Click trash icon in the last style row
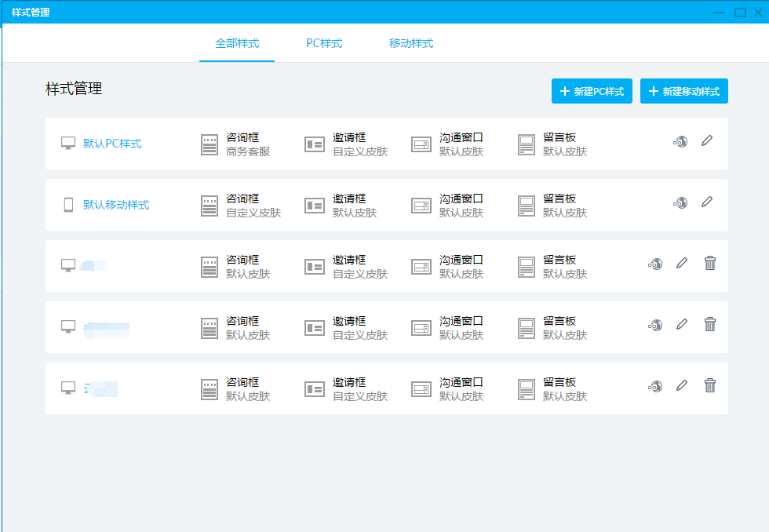Image resolution: width=769 pixels, height=532 pixels. coord(710,386)
